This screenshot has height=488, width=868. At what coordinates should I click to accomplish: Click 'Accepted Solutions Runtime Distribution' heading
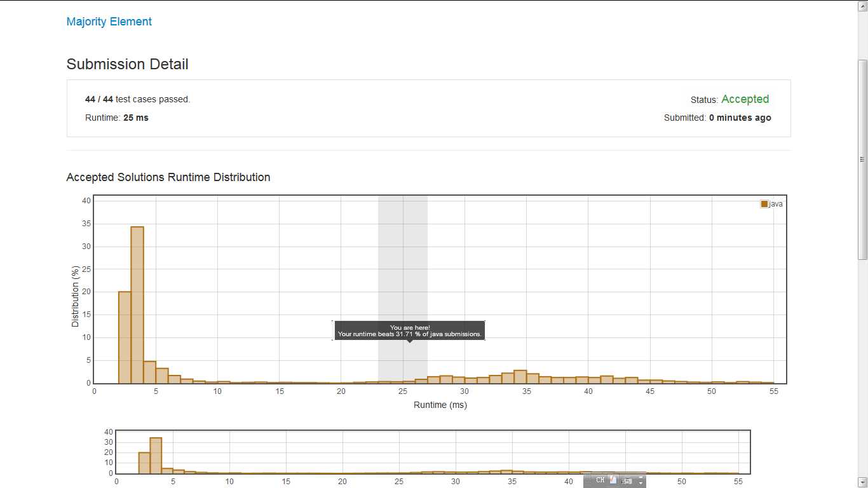[x=168, y=177]
